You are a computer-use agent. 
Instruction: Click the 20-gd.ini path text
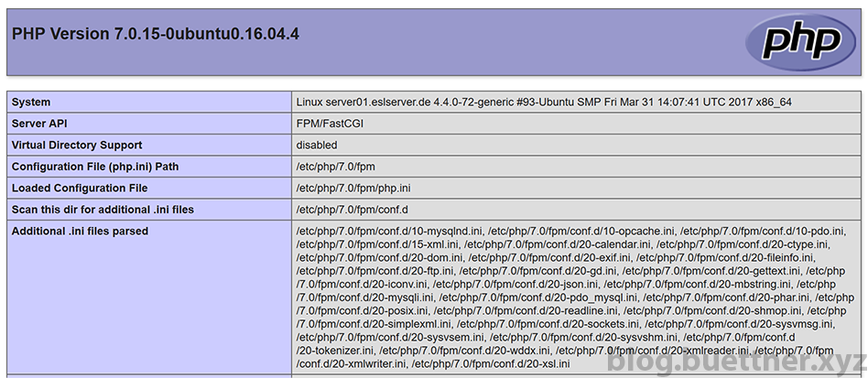pyautogui.click(x=537, y=271)
